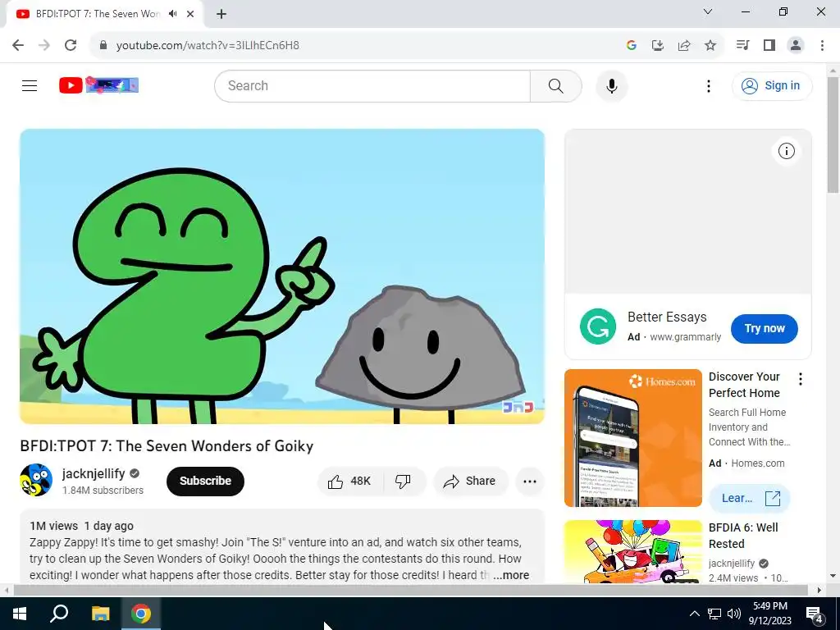Click the Grammarly logo in the ad
Viewport: 840px width, 630px height.
tap(598, 326)
